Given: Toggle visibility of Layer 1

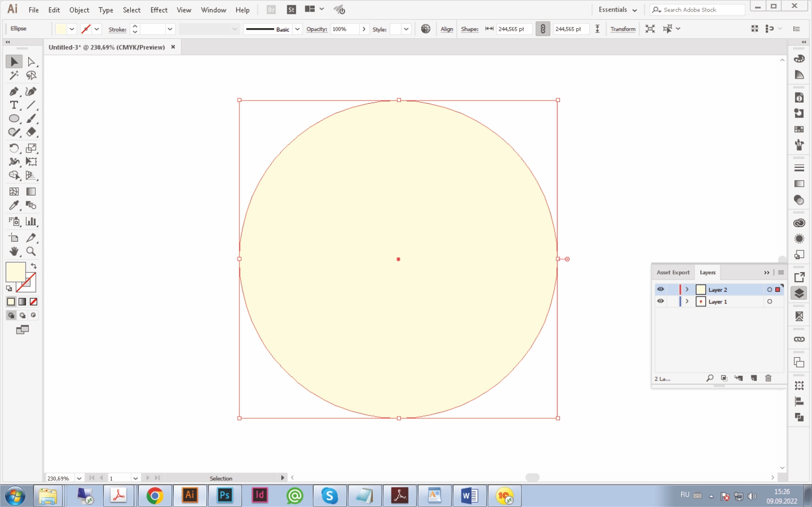Looking at the screenshot, I should 660,301.
